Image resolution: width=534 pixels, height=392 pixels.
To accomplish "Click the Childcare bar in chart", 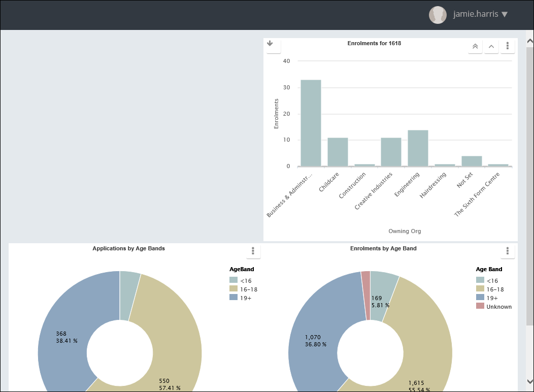I will [x=338, y=152].
